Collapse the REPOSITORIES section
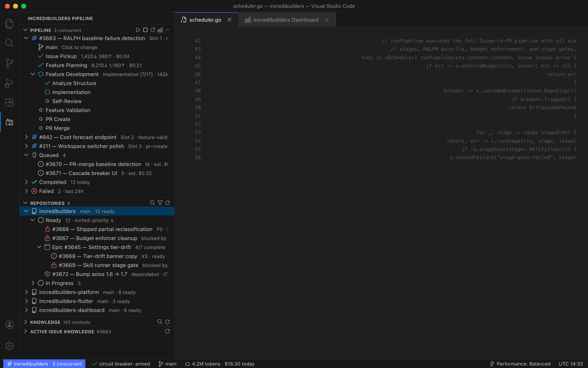 [x=25, y=203]
